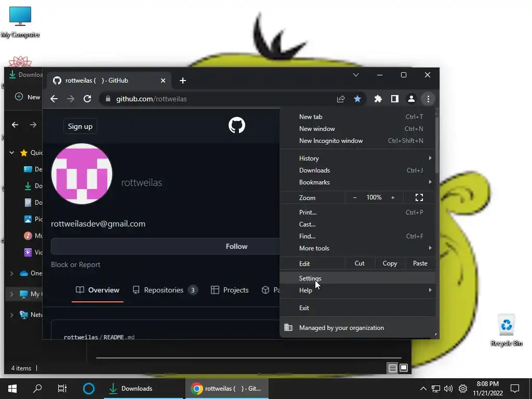532x399 pixels.
Task: Click the Chrome profile avatar icon
Action: [411, 99]
